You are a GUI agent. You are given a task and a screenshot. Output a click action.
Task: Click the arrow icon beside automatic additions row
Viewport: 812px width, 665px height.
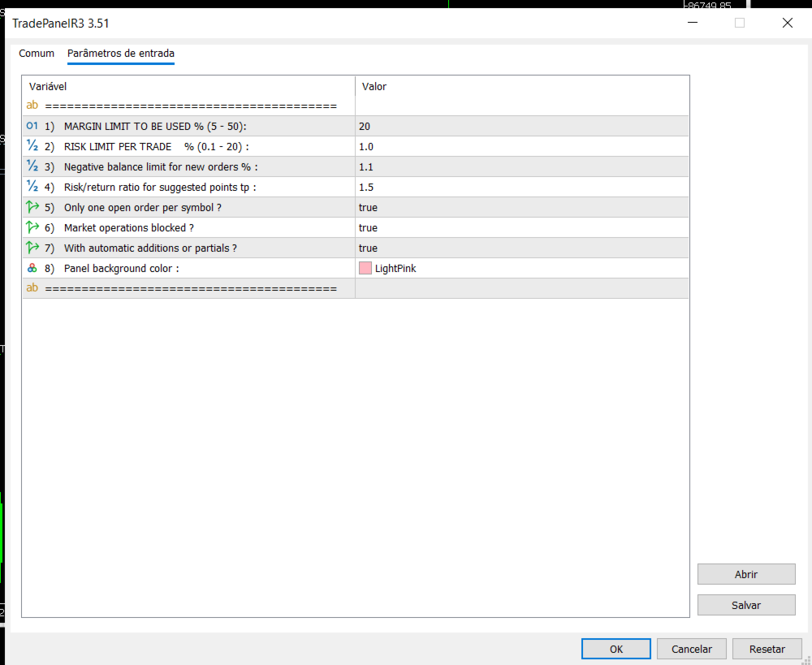(x=32, y=248)
